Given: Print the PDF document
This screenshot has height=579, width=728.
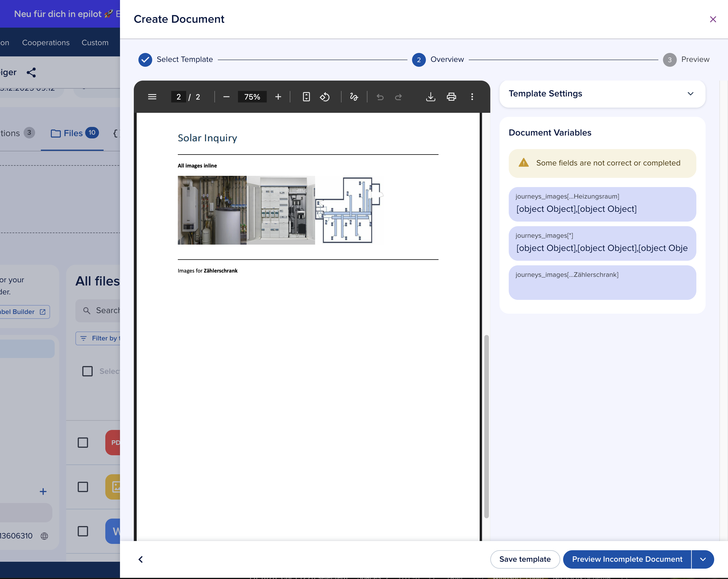Looking at the screenshot, I should 451,97.
